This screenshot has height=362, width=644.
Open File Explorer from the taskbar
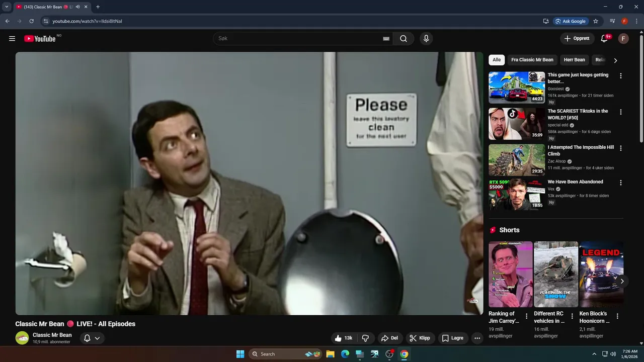[330, 354]
